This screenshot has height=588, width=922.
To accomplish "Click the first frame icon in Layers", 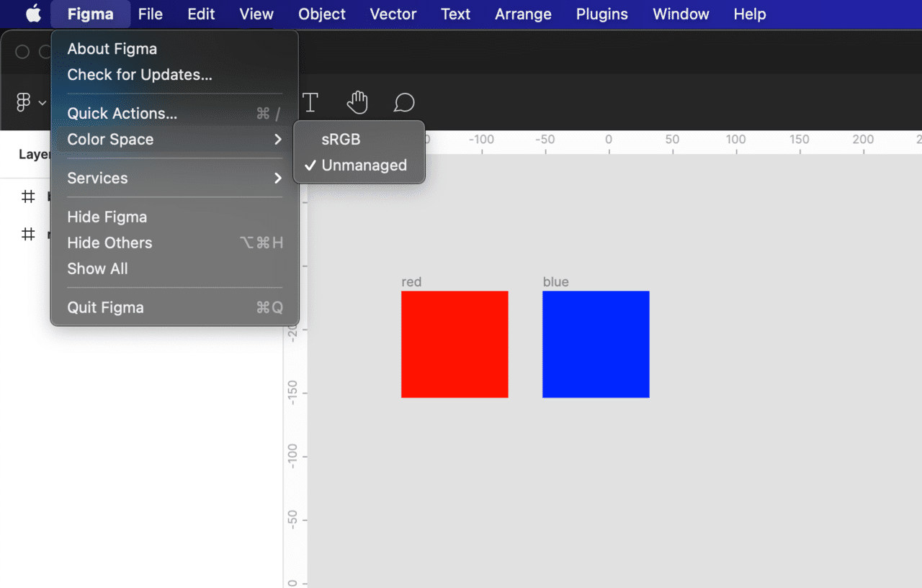I will [28, 196].
